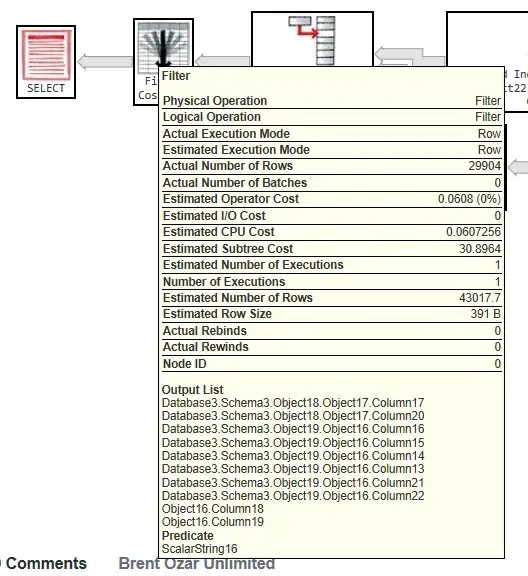Viewport: 528px width, 576px height.
Task: Click the Estimated Execution Mode row
Action: pos(332,150)
